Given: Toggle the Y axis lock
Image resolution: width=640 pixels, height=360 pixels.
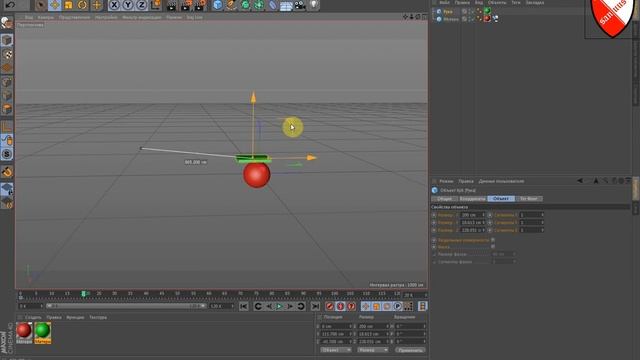Looking at the screenshot, I should coord(128,5).
